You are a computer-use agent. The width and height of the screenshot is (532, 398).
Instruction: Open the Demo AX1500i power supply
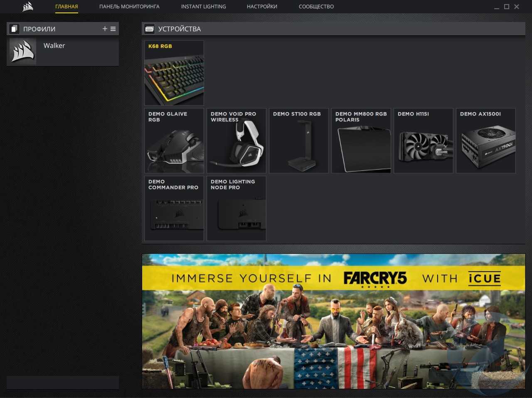pos(485,141)
